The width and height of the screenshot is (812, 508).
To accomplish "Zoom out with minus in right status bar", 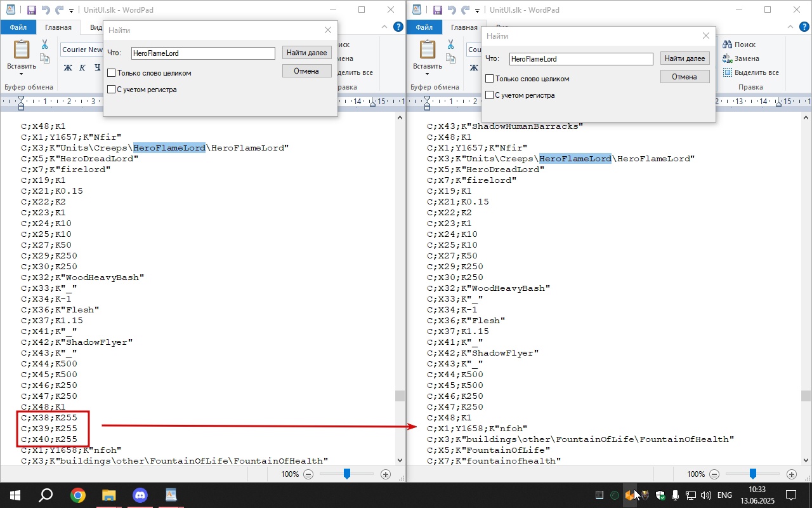I will point(714,474).
